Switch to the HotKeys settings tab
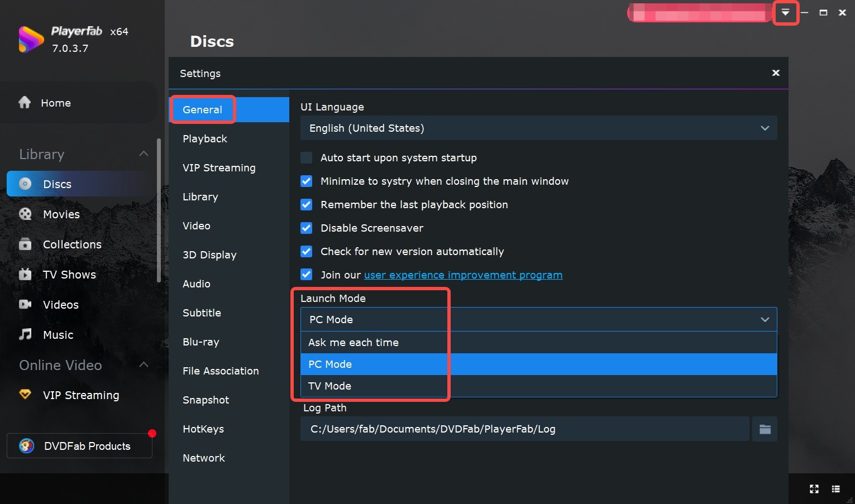 coord(203,429)
